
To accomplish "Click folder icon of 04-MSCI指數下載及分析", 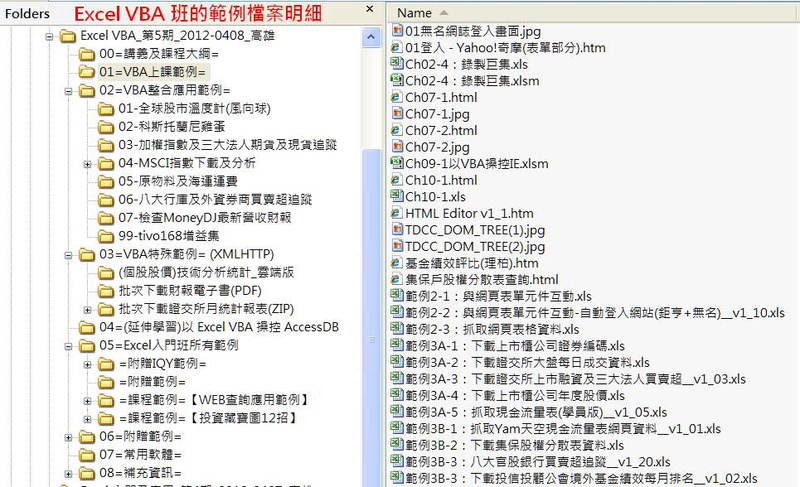I will 106,163.
